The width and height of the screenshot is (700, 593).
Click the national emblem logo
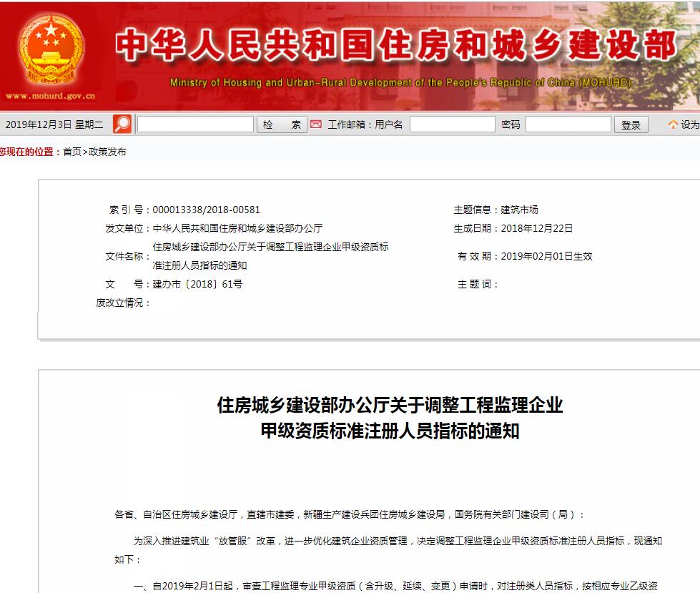coord(51,50)
